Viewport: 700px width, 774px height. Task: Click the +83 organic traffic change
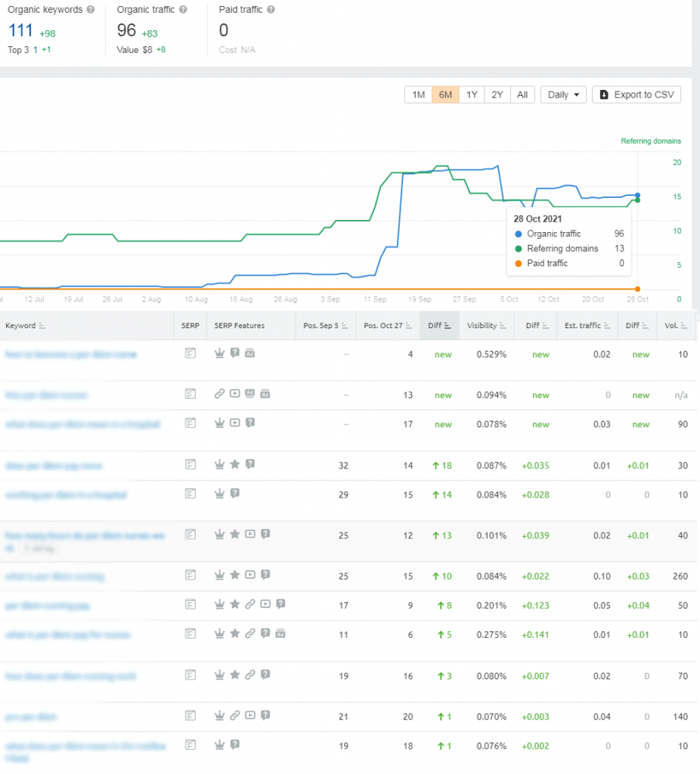pyautogui.click(x=150, y=33)
